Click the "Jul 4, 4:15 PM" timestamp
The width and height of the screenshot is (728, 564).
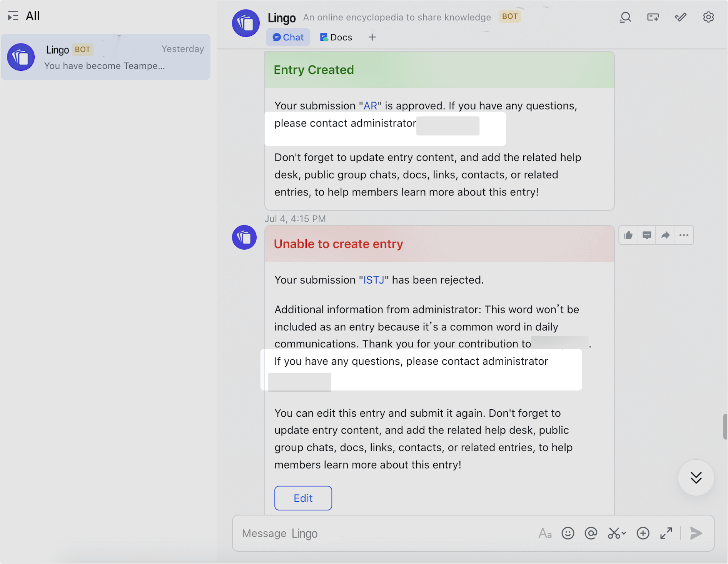295,219
